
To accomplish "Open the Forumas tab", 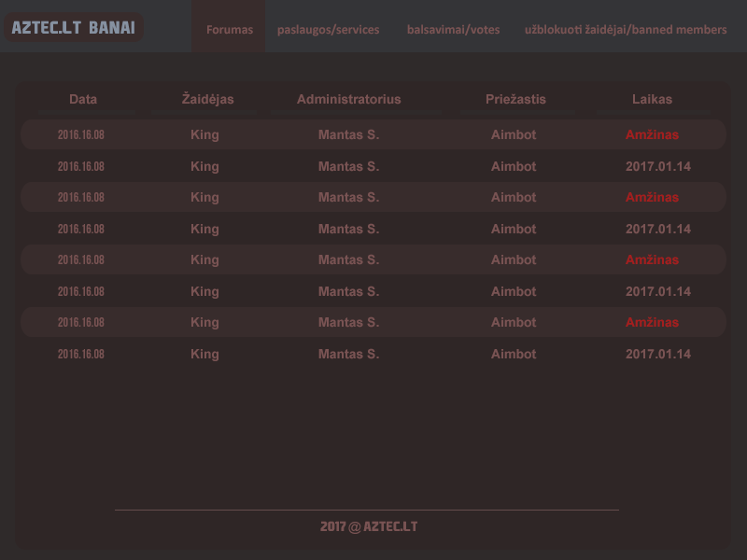I will pos(230,30).
